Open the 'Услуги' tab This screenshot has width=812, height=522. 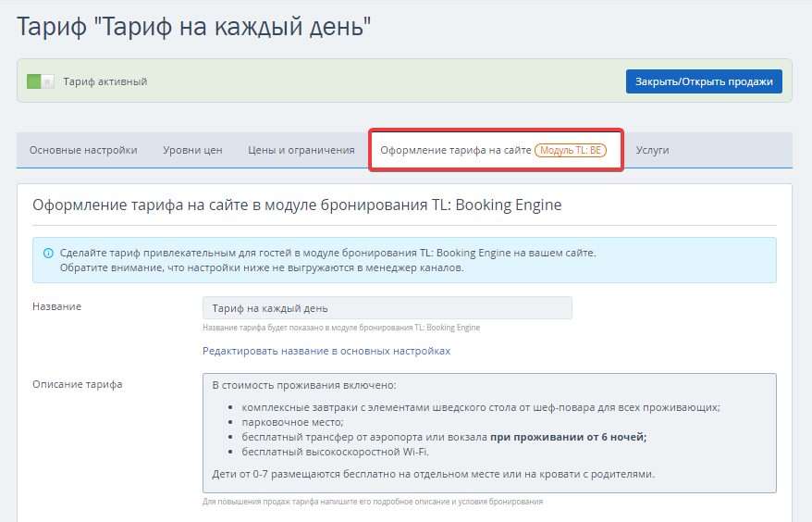point(653,150)
